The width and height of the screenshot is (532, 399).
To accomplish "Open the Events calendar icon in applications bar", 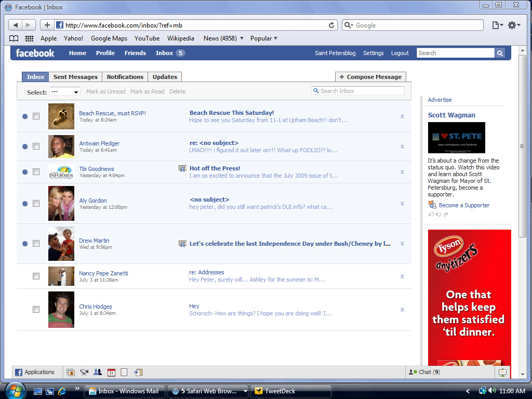I will [111, 372].
